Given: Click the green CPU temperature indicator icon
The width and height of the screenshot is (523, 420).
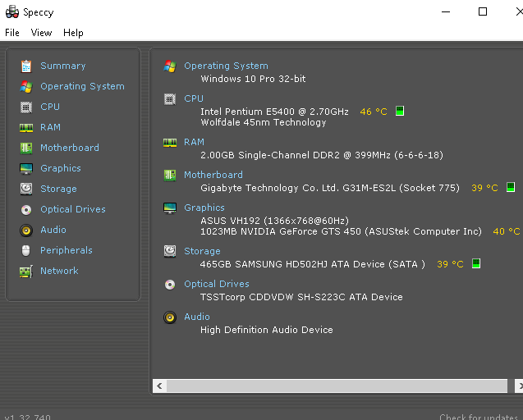Looking at the screenshot, I should [400, 111].
